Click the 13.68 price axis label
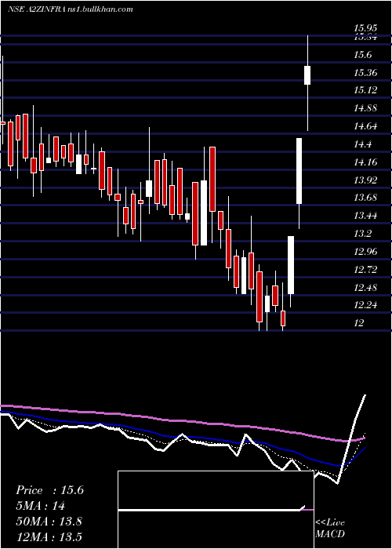Image resolution: width=392 pixels, height=549 pixels. (x=365, y=198)
